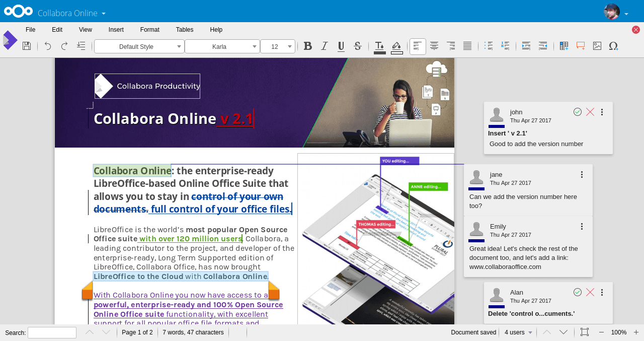Toggle Strikethrough formatting
This screenshot has width=644, height=341.
358,46
